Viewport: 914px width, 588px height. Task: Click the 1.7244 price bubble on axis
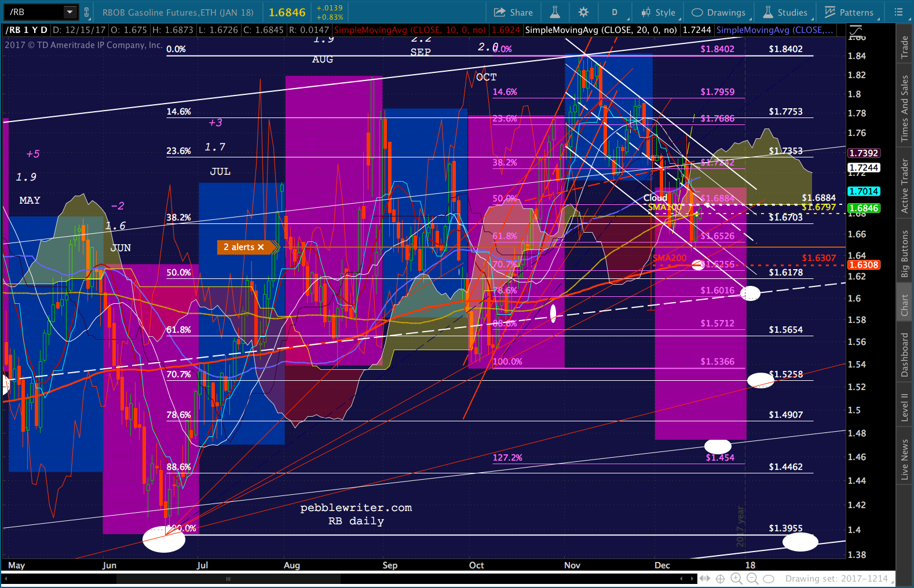coord(864,168)
